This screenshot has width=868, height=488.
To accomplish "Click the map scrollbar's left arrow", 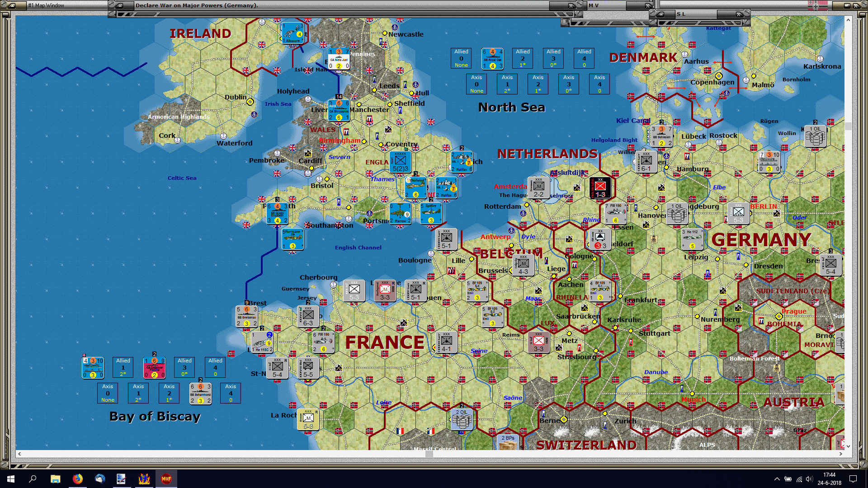I will click(19, 454).
